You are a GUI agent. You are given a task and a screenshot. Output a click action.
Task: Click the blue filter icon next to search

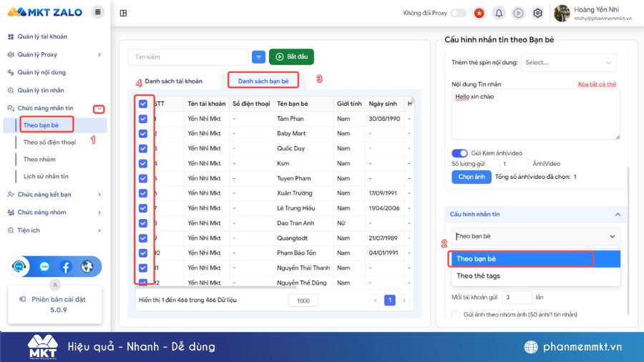point(258,57)
